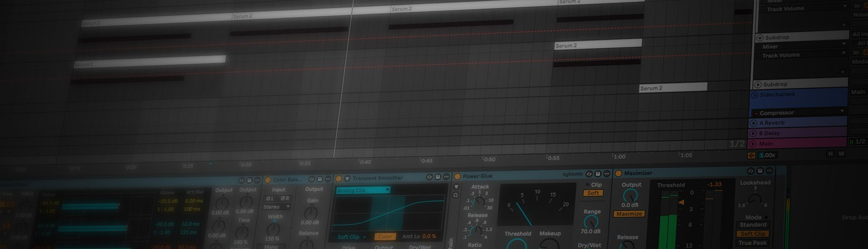Click the 0:45 mark on the time ruler
The image size is (868, 249).
427,161
